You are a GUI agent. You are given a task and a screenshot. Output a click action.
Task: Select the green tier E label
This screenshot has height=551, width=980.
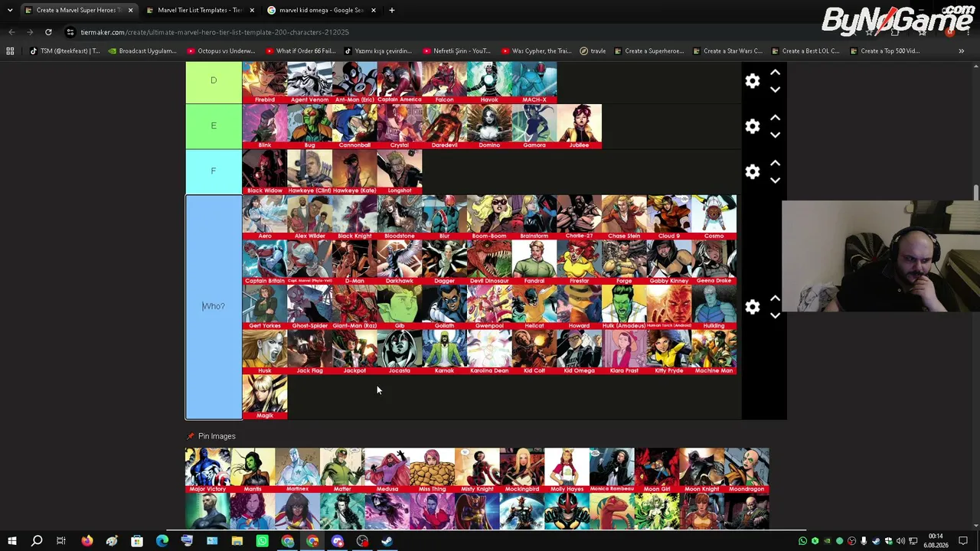214,126
